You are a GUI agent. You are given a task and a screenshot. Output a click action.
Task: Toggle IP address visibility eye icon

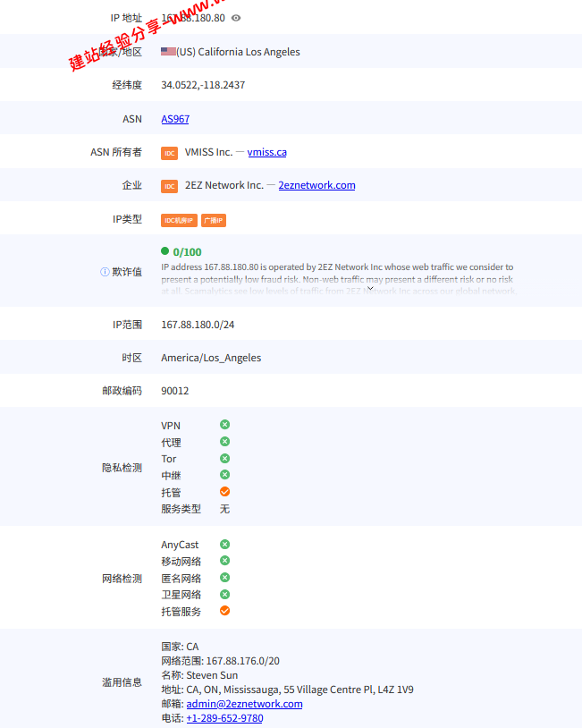(236, 18)
